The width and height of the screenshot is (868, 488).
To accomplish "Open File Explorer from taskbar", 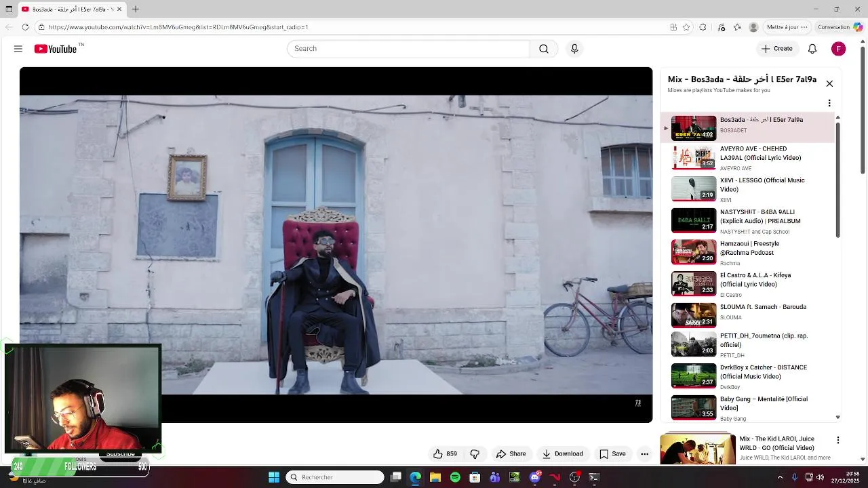I will tap(435, 477).
